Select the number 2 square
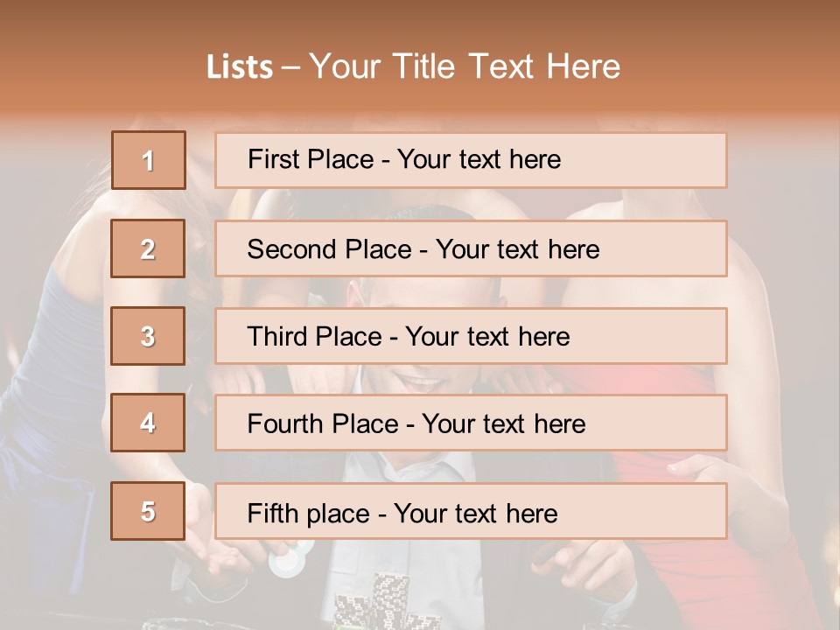 [148, 248]
